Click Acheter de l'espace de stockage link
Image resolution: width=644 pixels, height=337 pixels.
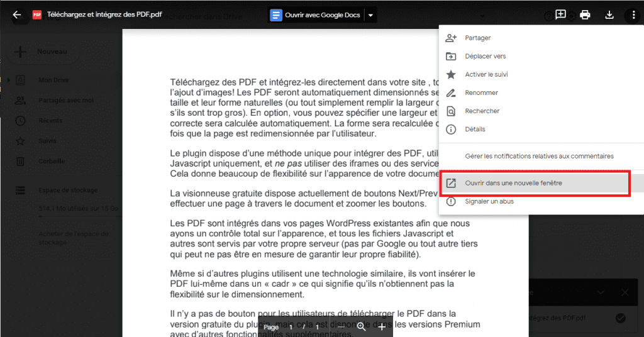point(74,238)
